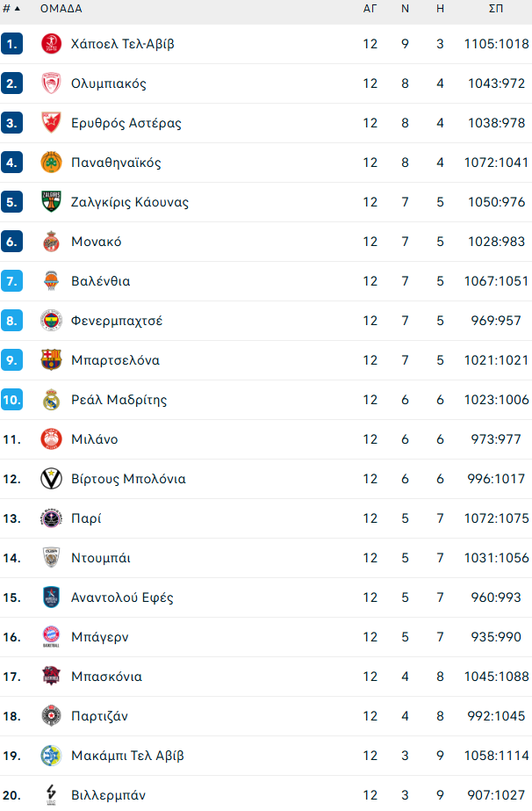The image size is (532, 811).
Task: Select the Βιλλερμπάν row at rank 20
Action: (263, 794)
